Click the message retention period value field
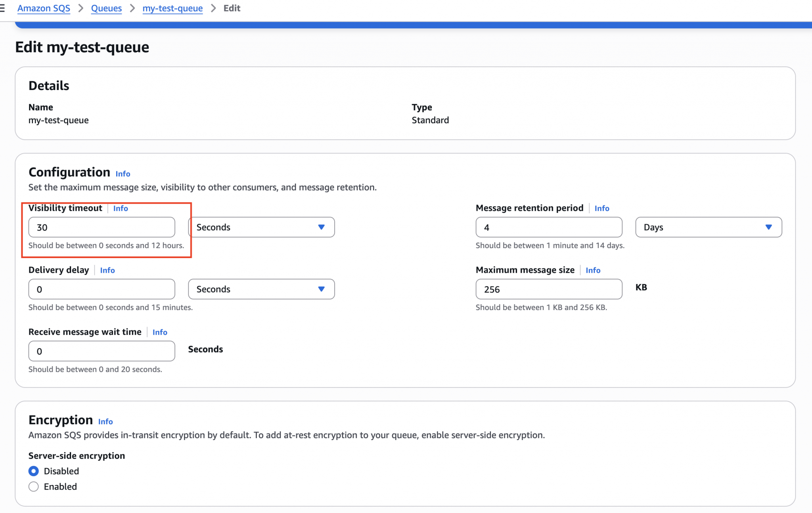 pos(549,227)
